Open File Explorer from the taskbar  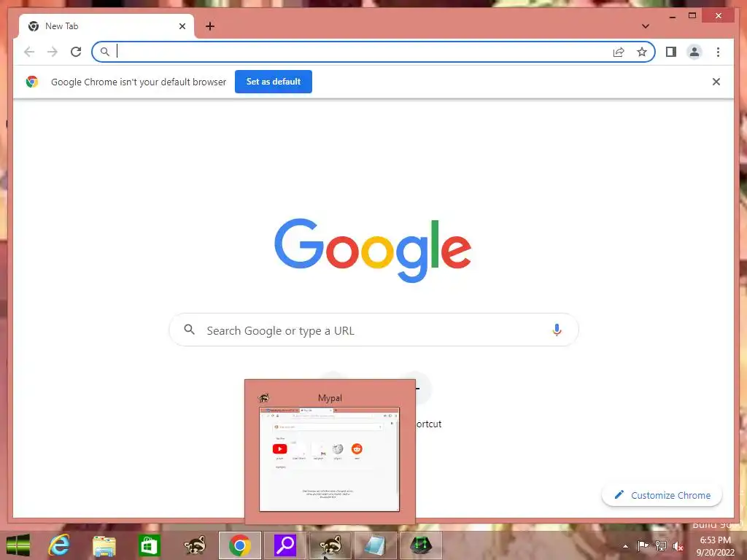coord(104,545)
